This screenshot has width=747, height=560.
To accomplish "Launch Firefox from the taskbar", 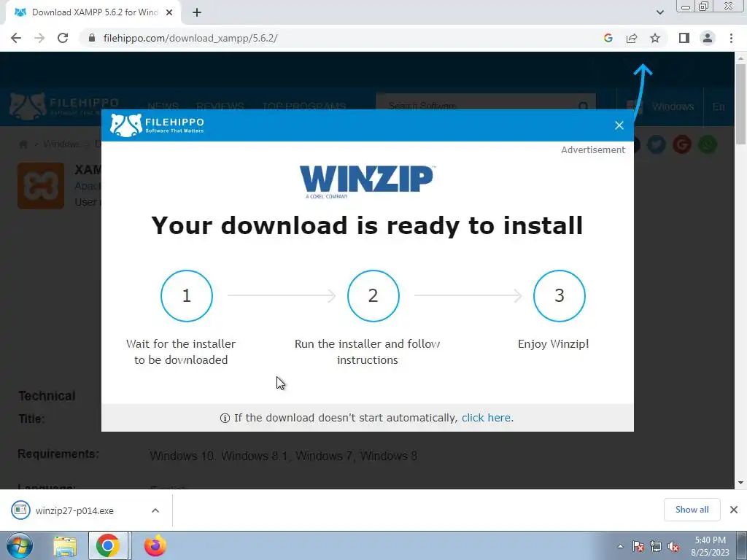I will (x=155, y=545).
